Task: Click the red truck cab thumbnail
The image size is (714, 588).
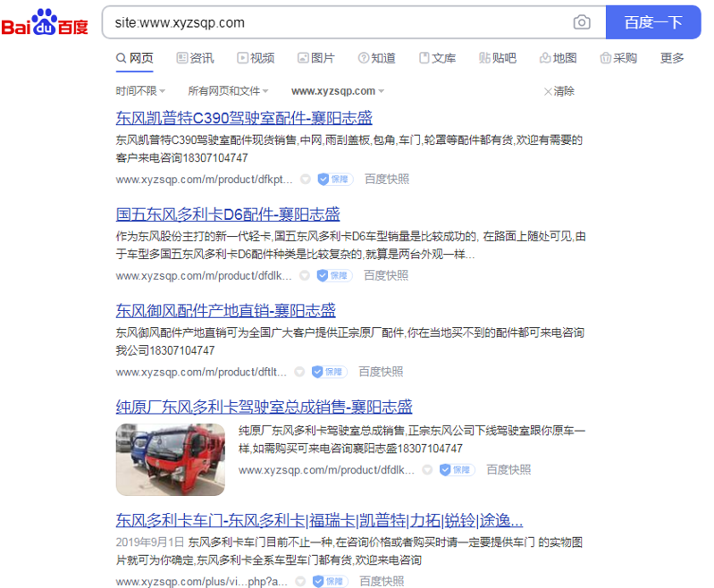Action: 171,459
